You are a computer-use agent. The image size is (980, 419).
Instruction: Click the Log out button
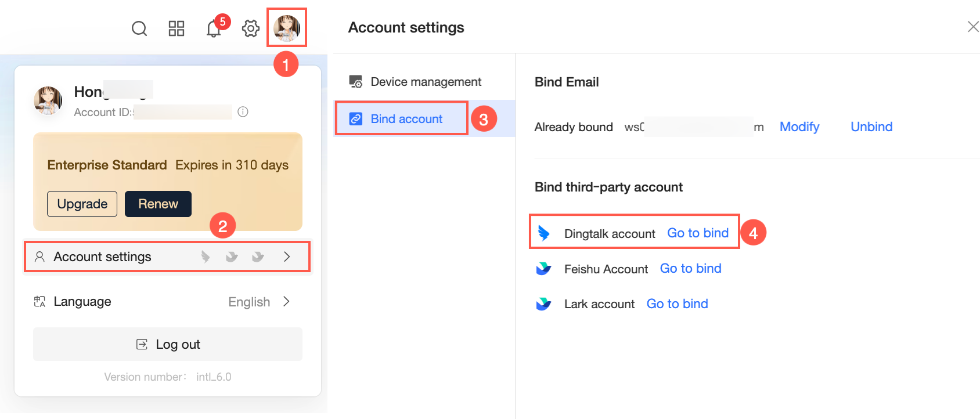point(168,344)
